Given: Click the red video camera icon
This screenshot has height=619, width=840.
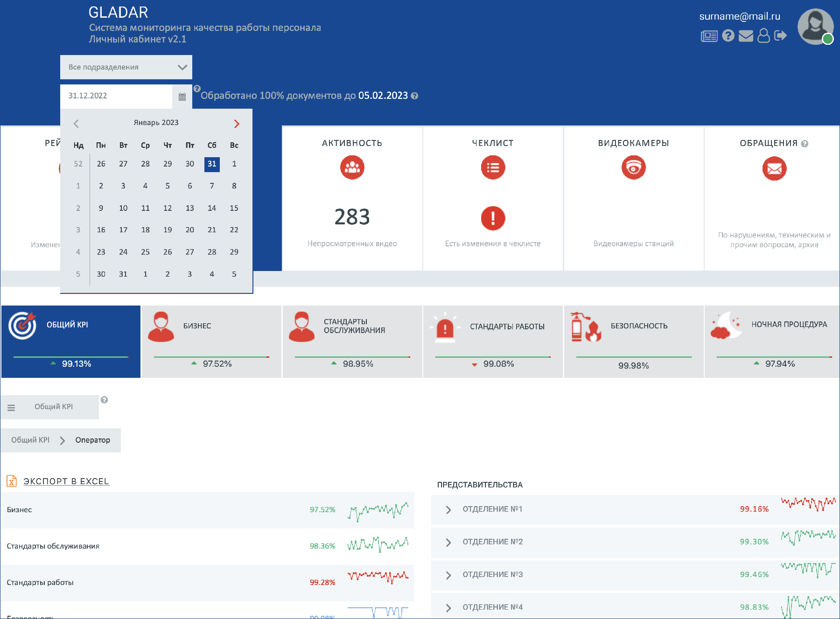Looking at the screenshot, I should [x=633, y=167].
